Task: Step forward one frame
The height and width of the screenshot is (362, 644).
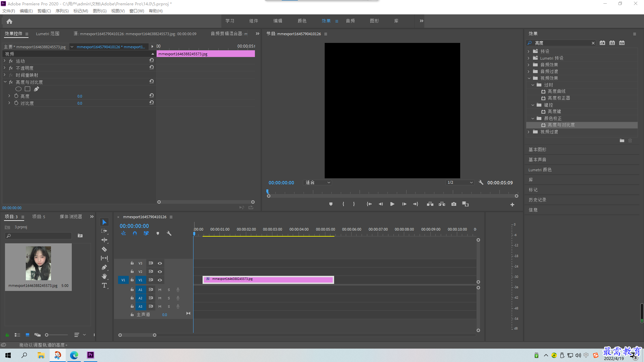Action: click(404, 204)
